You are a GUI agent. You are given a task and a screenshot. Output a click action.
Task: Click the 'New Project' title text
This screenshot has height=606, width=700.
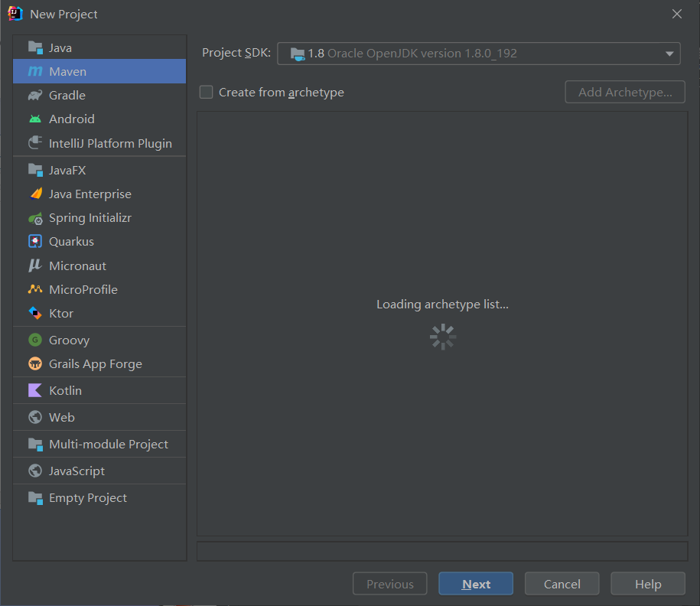tap(63, 15)
